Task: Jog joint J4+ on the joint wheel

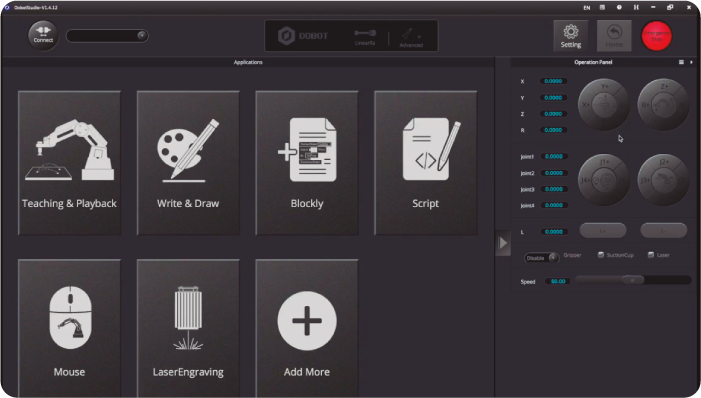Action: tap(585, 180)
